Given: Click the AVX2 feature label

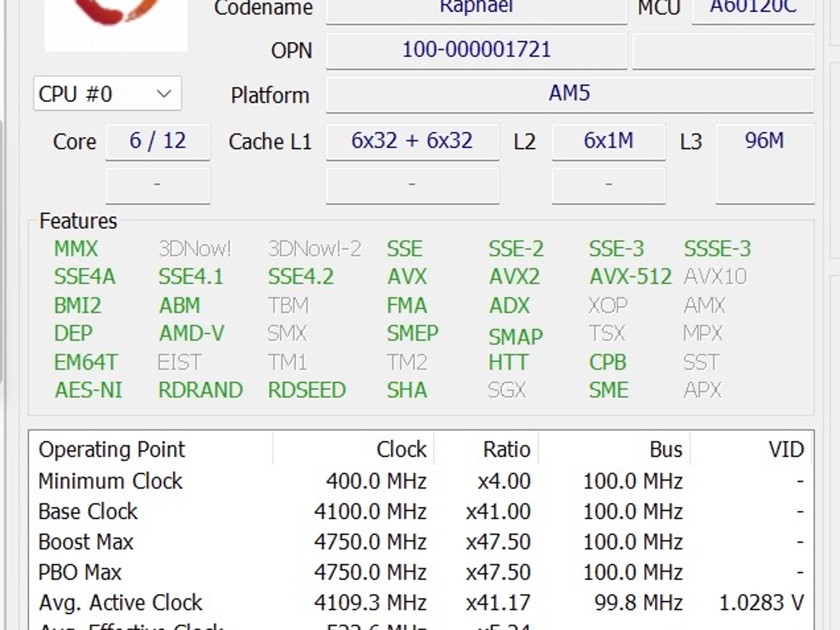Looking at the screenshot, I should 514,276.
